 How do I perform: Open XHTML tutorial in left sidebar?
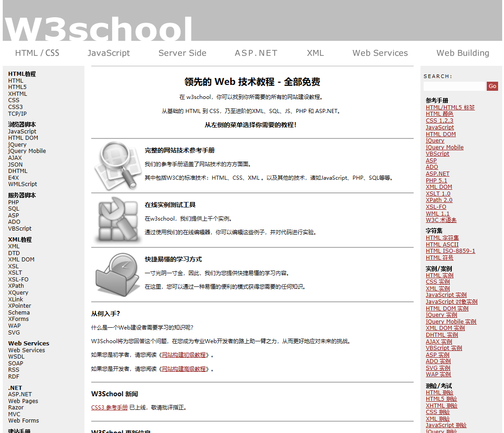18,94
